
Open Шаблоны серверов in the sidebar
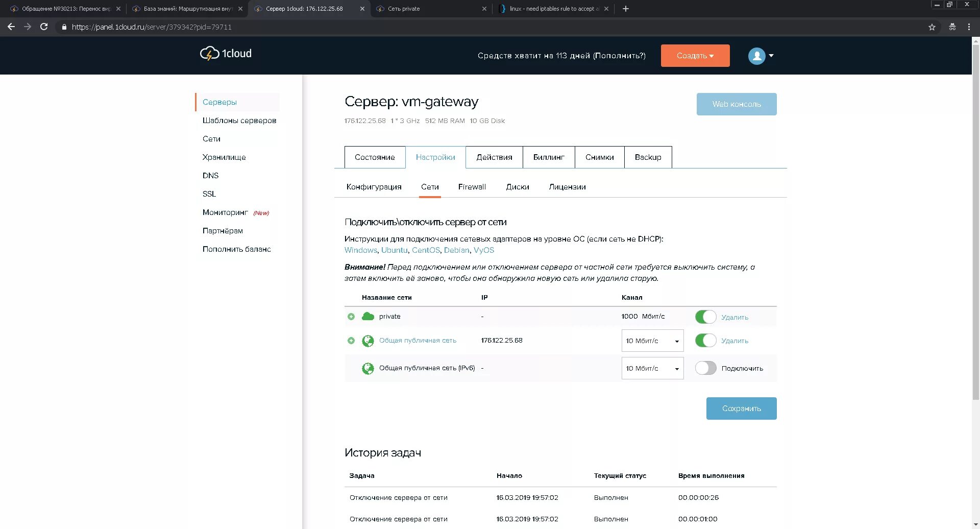click(239, 121)
